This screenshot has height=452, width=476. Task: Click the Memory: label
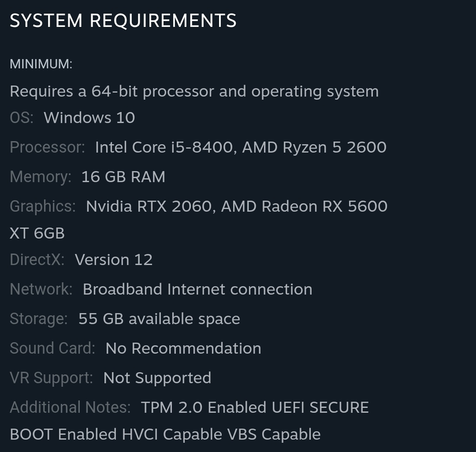point(41,177)
